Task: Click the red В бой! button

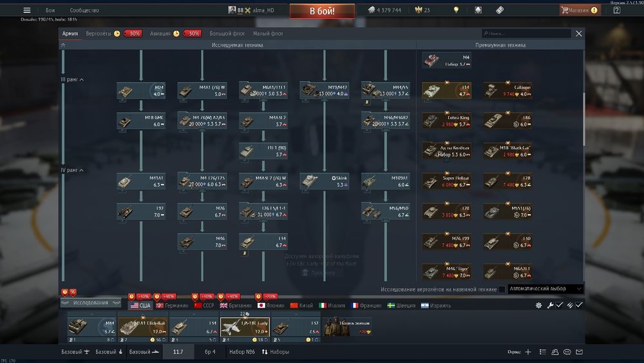Action: point(322,11)
